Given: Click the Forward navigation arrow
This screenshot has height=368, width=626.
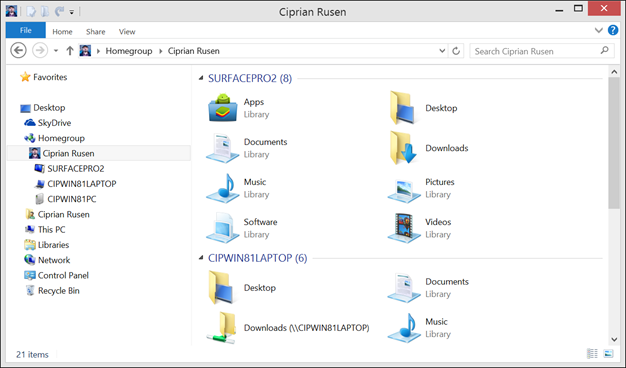Looking at the screenshot, I should [x=40, y=51].
